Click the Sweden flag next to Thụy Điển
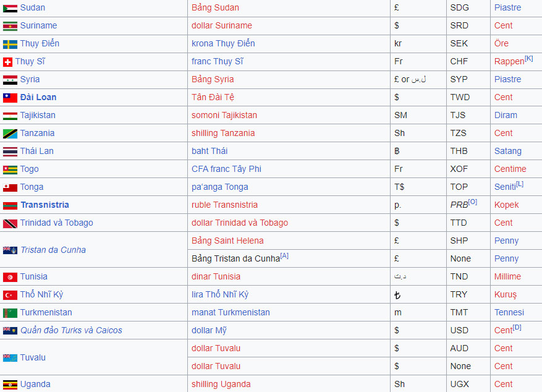The height and width of the screenshot is (392, 542). pyautogui.click(x=10, y=44)
